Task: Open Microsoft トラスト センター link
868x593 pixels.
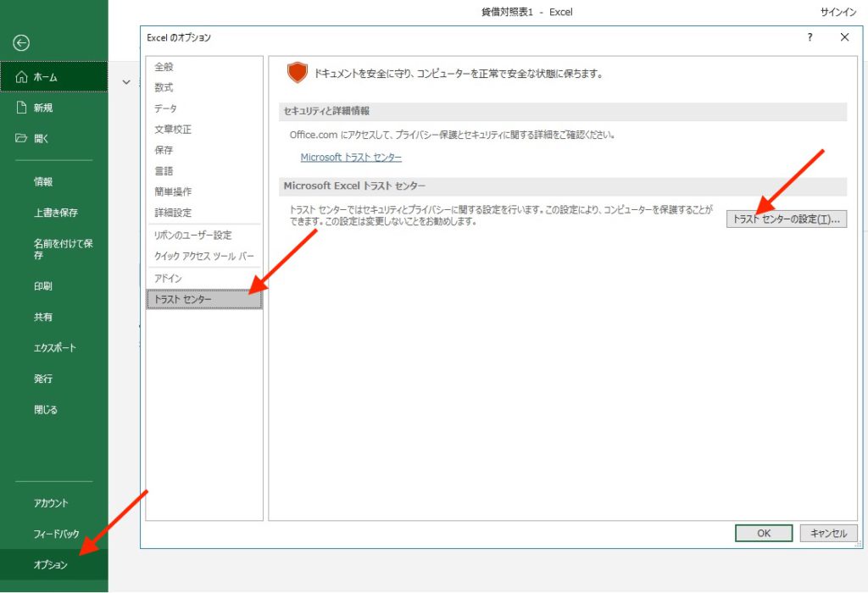Action: (x=351, y=158)
